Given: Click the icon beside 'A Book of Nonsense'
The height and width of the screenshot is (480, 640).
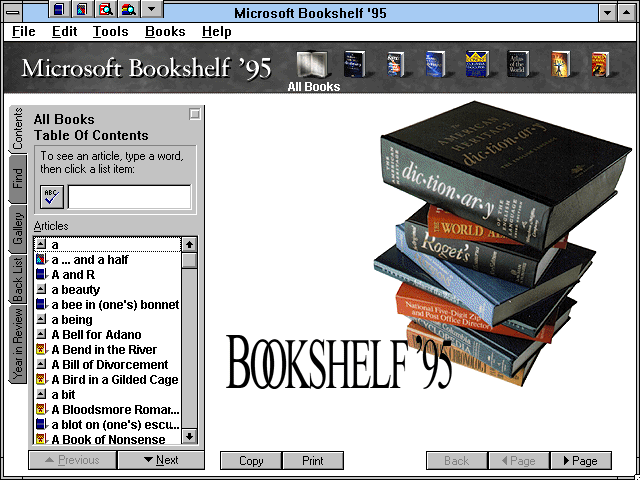Looking at the screenshot, I should [41, 439].
